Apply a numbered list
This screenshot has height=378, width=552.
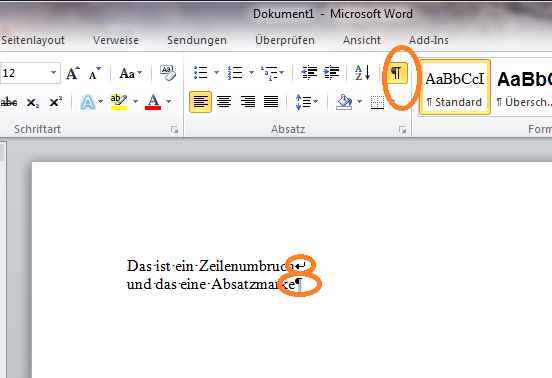[235, 73]
